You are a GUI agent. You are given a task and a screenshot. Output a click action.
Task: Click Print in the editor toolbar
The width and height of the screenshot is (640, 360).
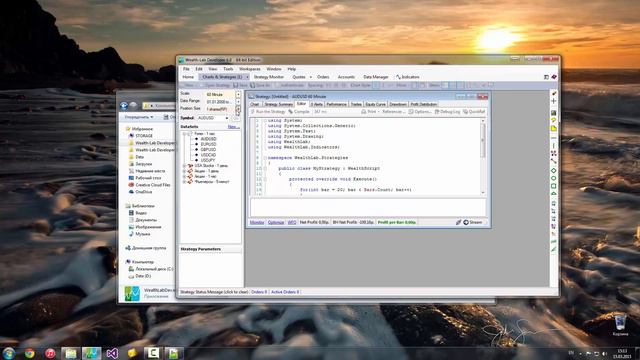(x=370, y=112)
